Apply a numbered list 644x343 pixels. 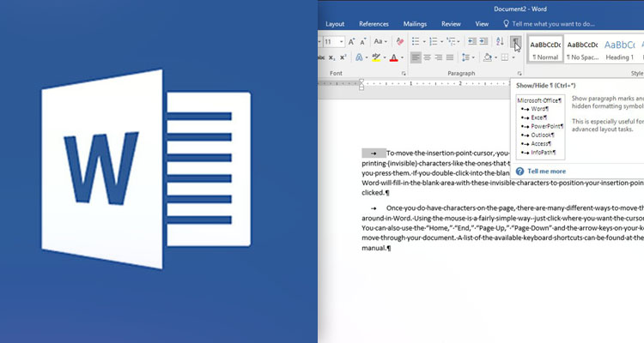point(434,41)
